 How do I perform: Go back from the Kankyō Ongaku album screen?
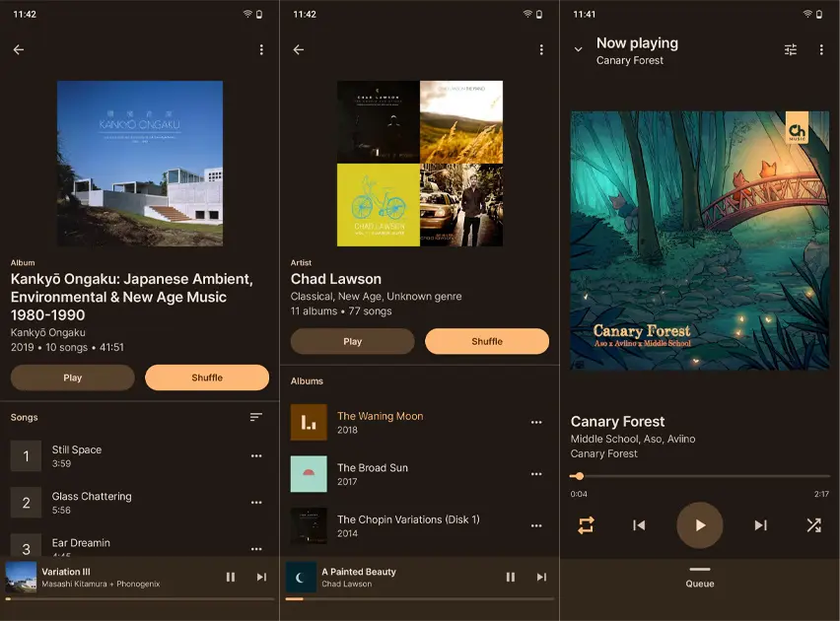click(x=19, y=50)
